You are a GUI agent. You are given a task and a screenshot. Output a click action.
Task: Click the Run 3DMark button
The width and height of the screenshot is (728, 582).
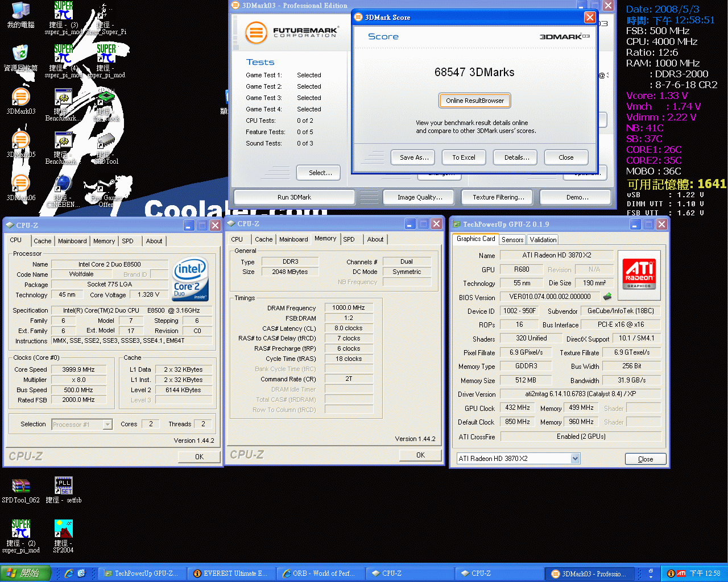click(x=294, y=197)
